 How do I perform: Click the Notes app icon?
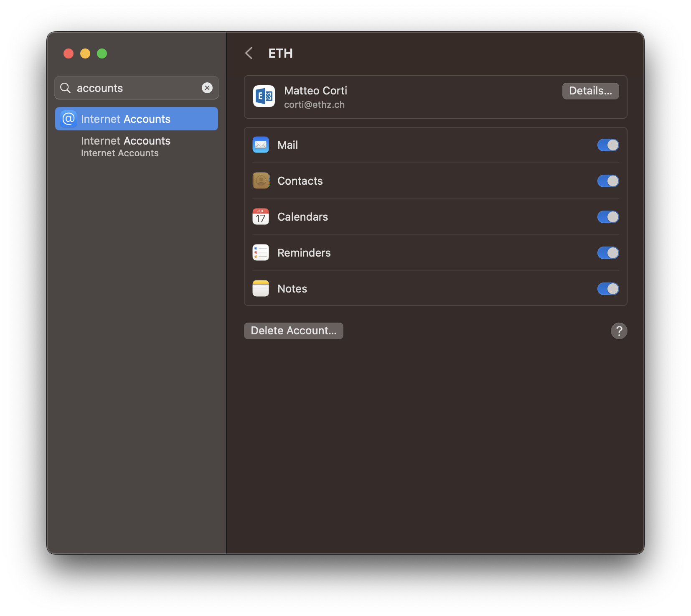261,288
